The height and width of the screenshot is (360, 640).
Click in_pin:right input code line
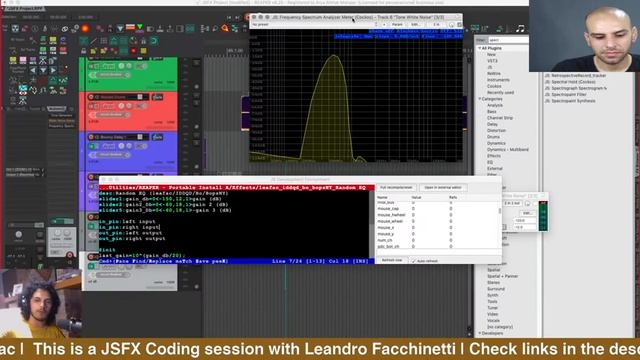129,227
